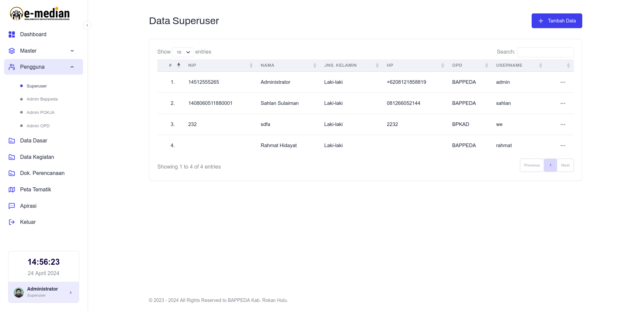Collapse the Pengguna menu chevron
The width and height of the screenshot is (644, 311).
[x=72, y=67]
